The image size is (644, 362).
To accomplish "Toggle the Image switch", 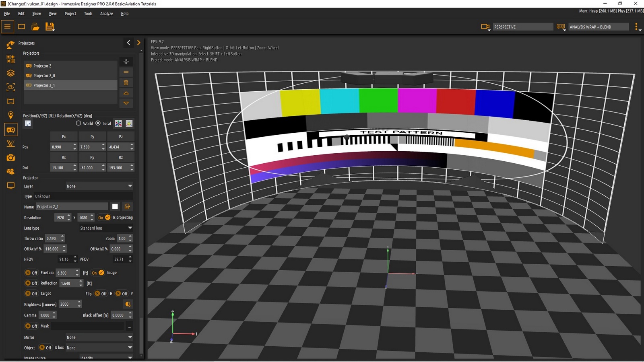I will (97, 273).
